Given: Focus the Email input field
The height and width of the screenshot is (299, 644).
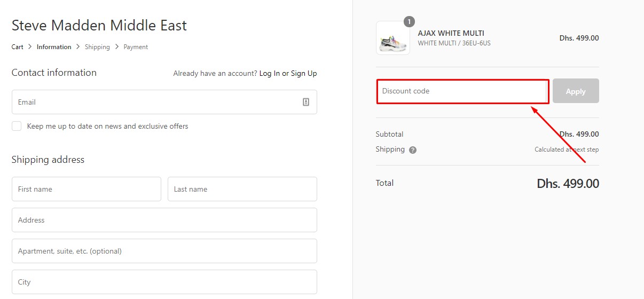Looking at the screenshot, I should (164, 102).
